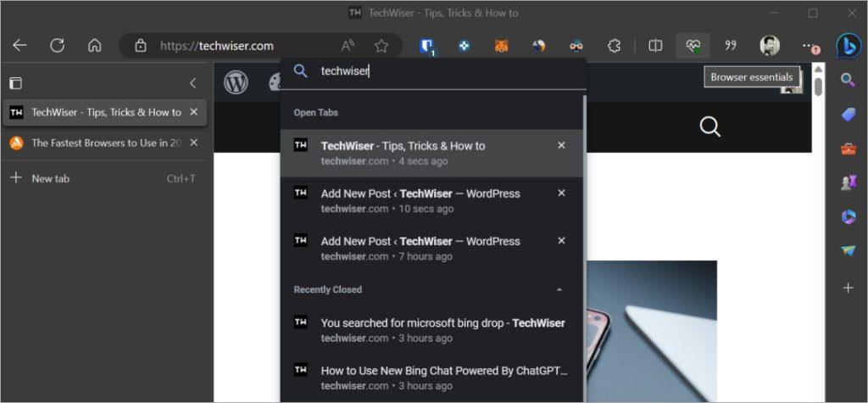
Task: Click the tab search results scrollbar
Action: click(x=585, y=249)
